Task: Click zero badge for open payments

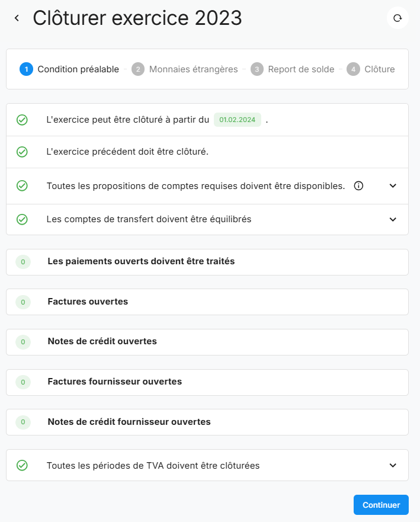Action: [x=23, y=261]
